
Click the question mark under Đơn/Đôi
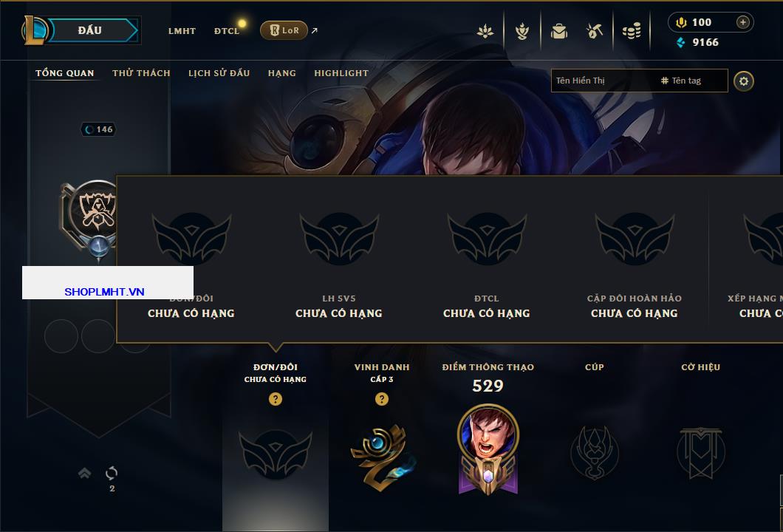click(275, 398)
